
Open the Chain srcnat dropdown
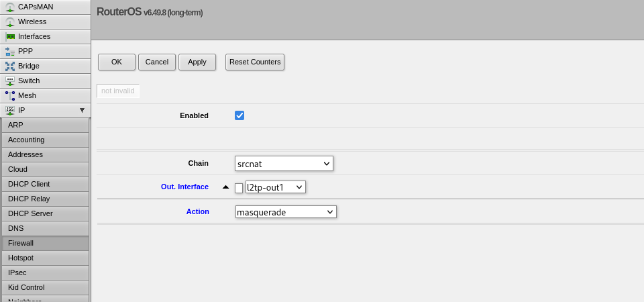[x=284, y=163]
